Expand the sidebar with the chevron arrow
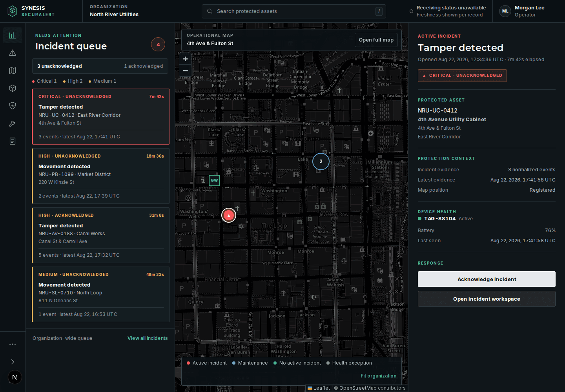565x392 pixels. tap(13, 362)
